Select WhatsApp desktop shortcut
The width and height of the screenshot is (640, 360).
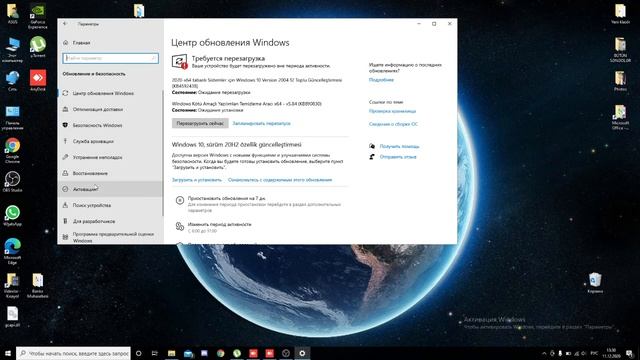click(x=12, y=216)
